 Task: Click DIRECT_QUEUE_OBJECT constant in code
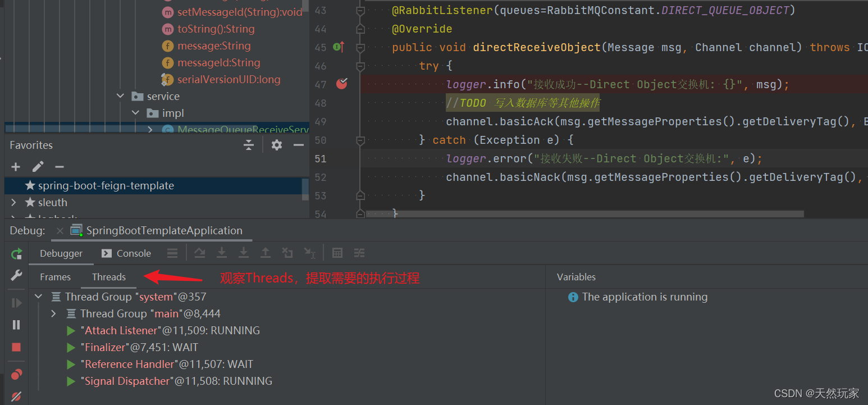click(x=725, y=10)
